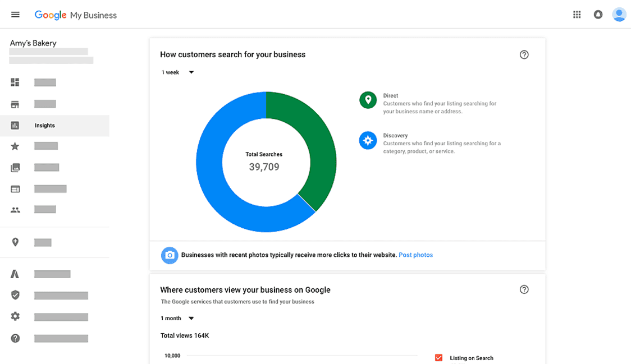
Task: Click the Total views 164K text
Action: click(x=185, y=335)
